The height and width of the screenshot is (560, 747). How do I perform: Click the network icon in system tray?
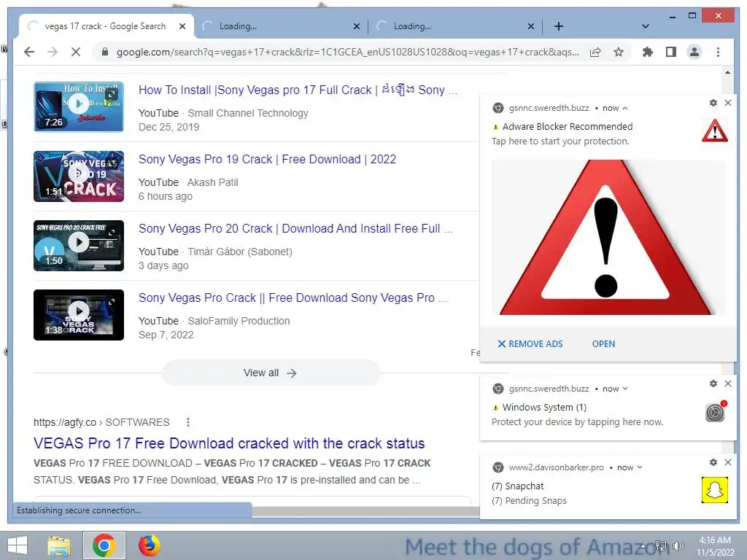661,546
